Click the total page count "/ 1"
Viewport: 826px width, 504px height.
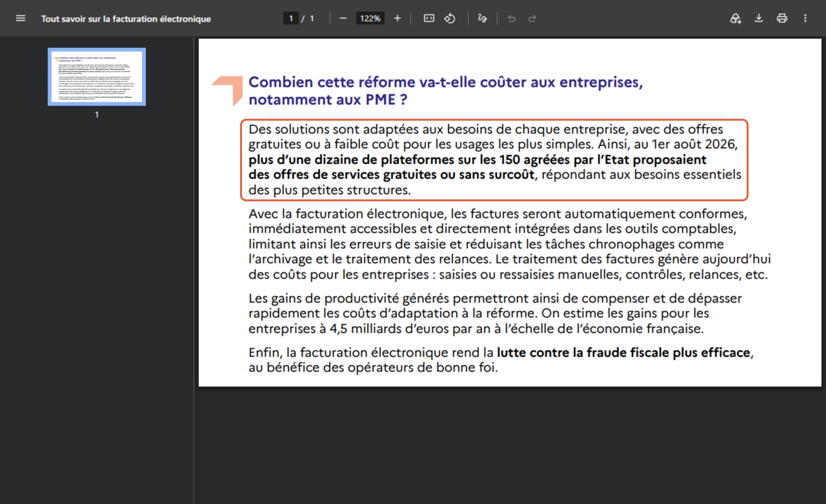[307, 18]
